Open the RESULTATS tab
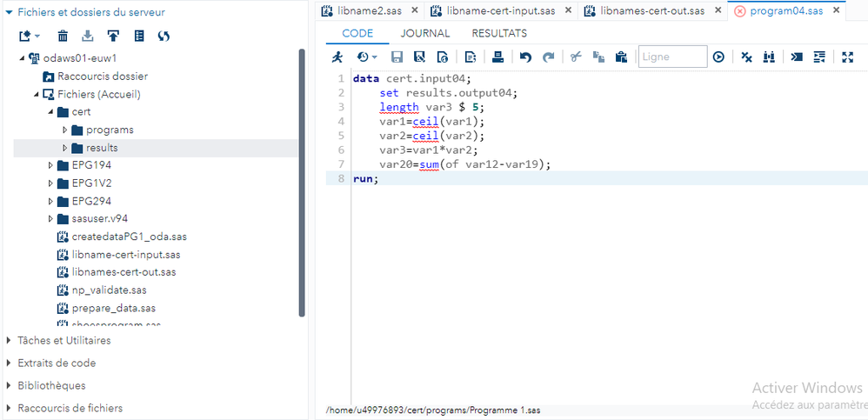The width and height of the screenshot is (868, 420). click(x=499, y=33)
